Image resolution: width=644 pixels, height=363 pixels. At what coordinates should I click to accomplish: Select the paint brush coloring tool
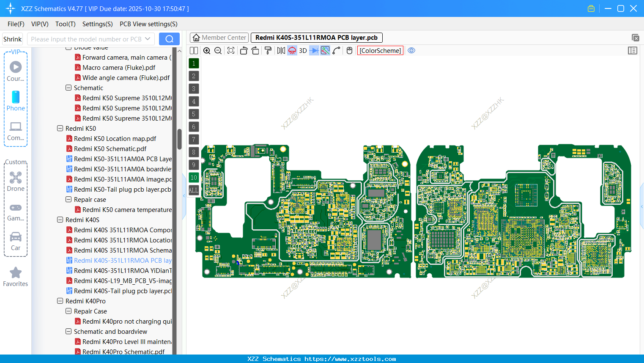pyautogui.click(x=269, y=50)
